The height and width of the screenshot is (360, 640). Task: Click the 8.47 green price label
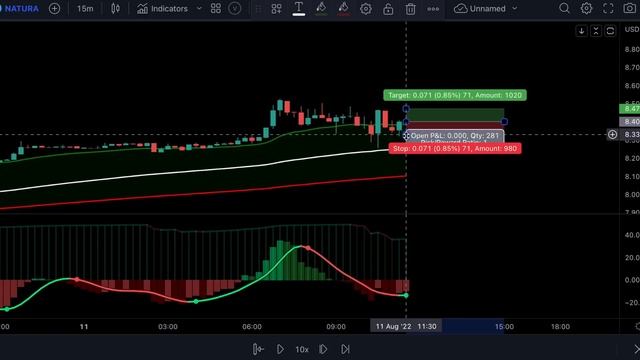(x=630, y=109)
